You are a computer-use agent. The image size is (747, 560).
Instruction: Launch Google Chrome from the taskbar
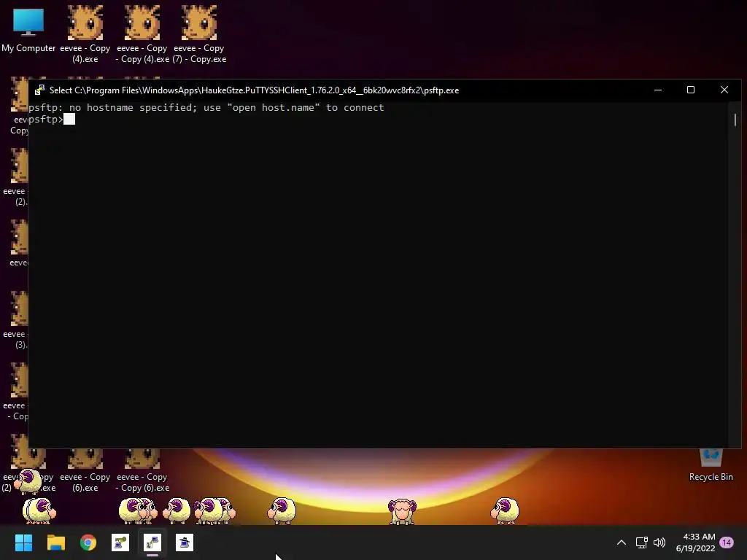88,542
